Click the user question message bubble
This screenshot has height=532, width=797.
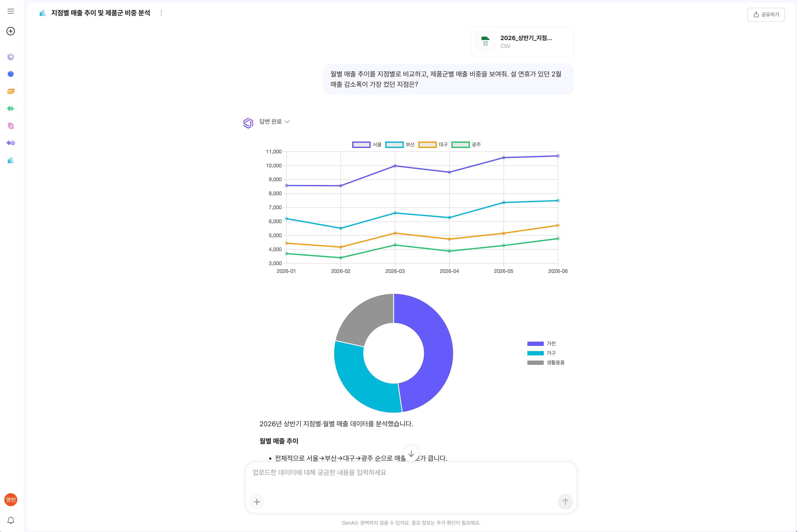pyautogui.click(x=449, y=79)
